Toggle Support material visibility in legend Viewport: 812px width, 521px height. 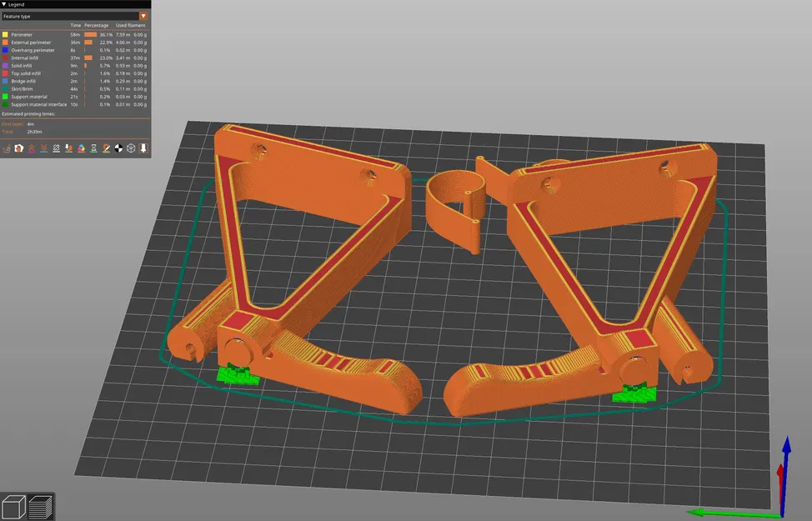point(76,97)
